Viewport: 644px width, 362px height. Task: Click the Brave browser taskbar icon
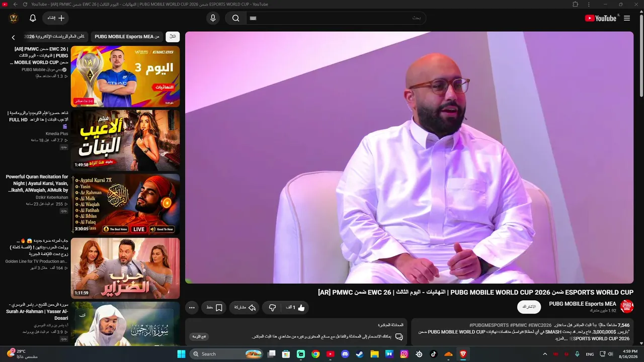(x=463, y=354)
